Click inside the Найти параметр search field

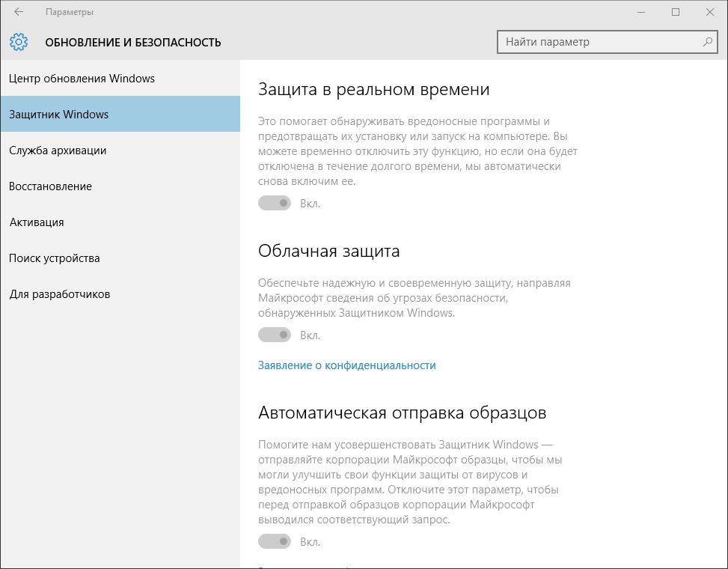[591, 42]
